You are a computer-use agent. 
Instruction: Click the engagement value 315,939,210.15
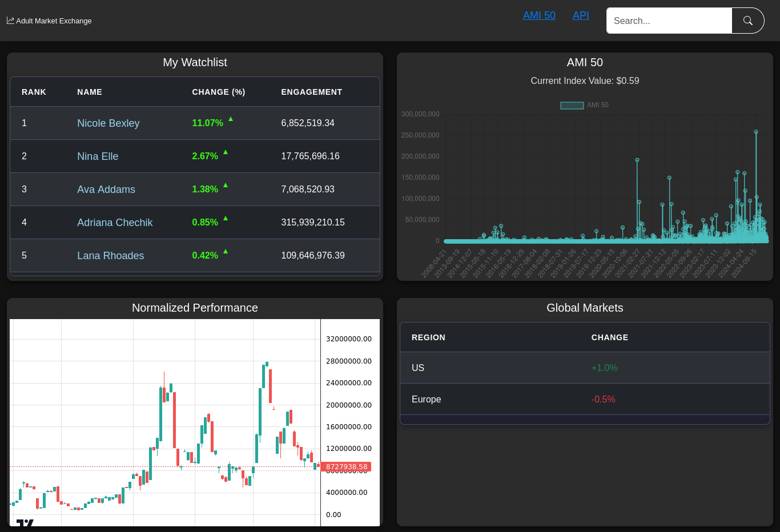click(313, 223)
